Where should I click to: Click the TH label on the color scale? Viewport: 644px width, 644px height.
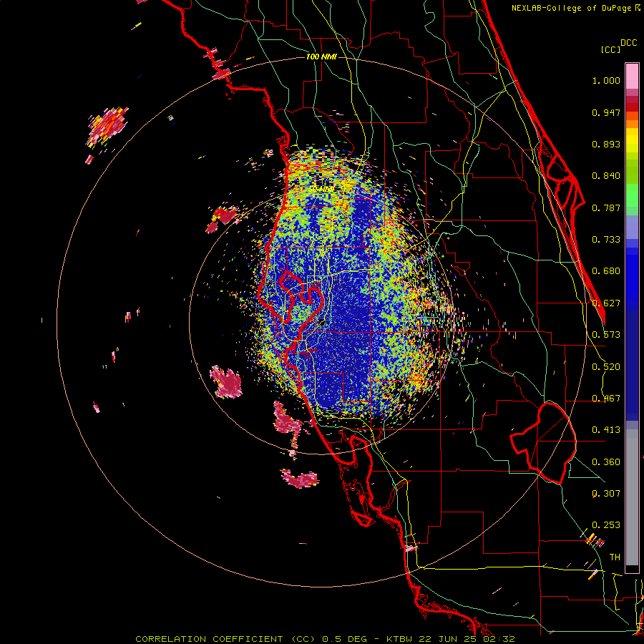tap(615, 557)
